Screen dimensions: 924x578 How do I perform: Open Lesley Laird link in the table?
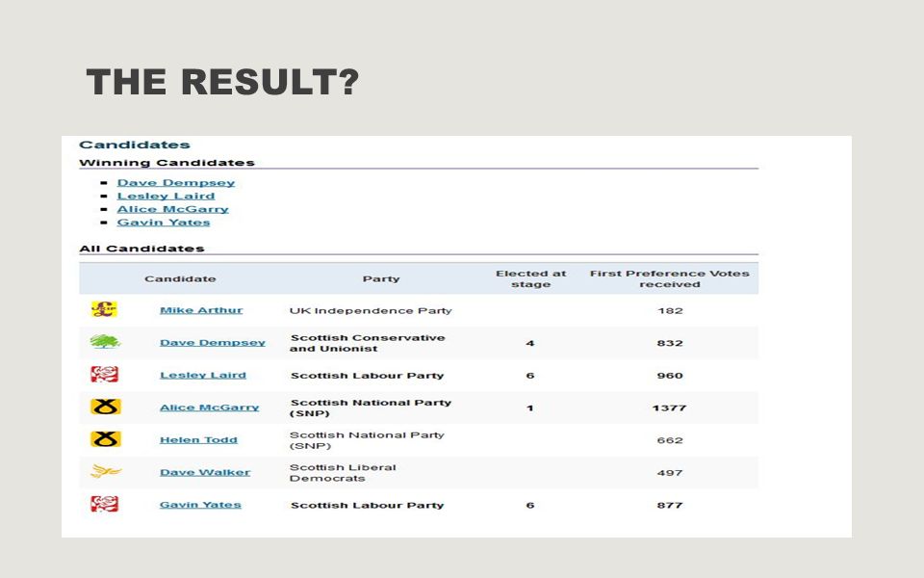click(203, 375)
